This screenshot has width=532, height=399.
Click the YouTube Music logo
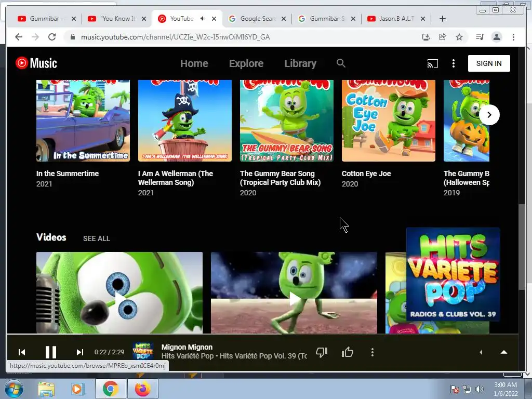[36, 63]
